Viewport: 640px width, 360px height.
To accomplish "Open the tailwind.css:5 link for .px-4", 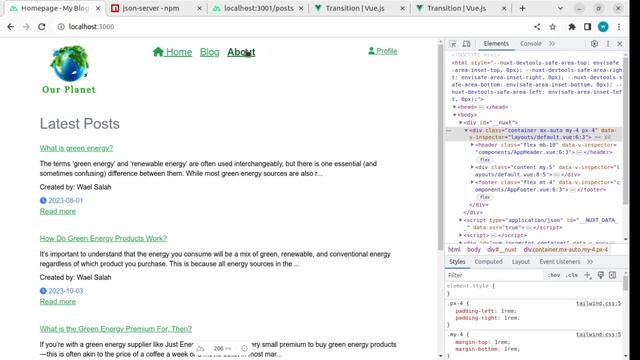I will [x=598, y=304].
